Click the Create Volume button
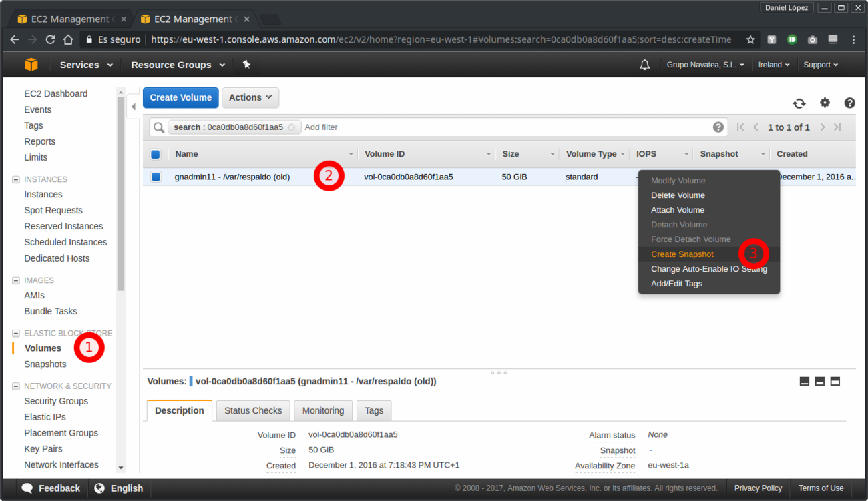The height and width of the screenshot is (501, 868). [x=180, y=97]
